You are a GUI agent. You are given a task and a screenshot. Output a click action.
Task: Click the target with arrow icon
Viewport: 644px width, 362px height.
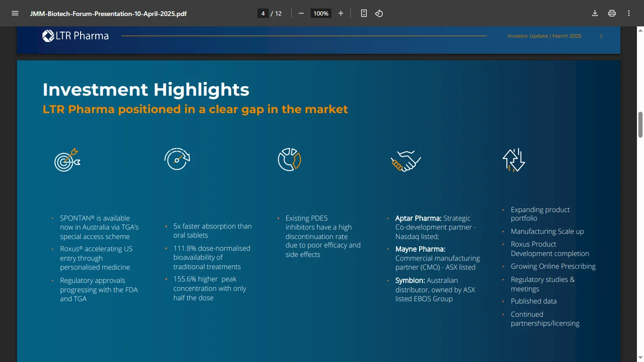67,160
